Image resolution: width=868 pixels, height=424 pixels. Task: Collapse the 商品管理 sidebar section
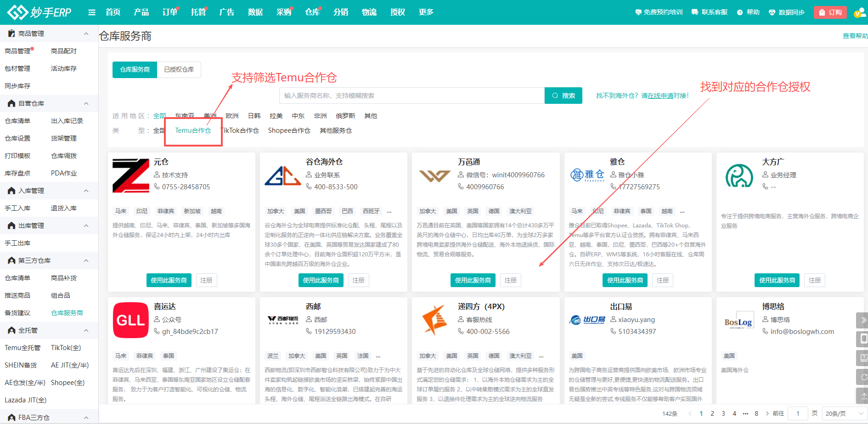[x=86, y=34]
